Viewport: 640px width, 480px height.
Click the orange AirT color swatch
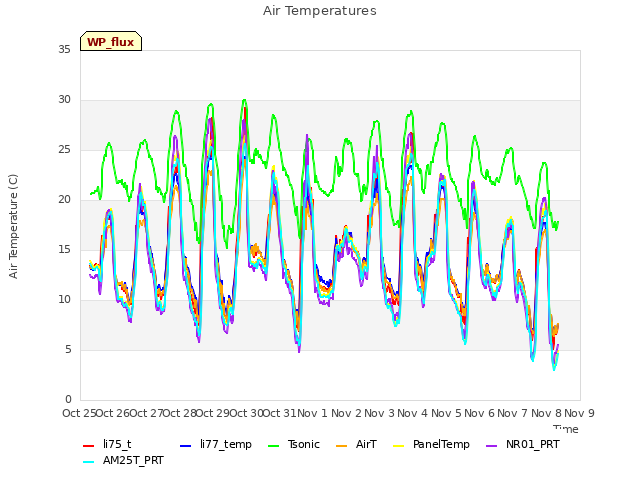[341, 446]
